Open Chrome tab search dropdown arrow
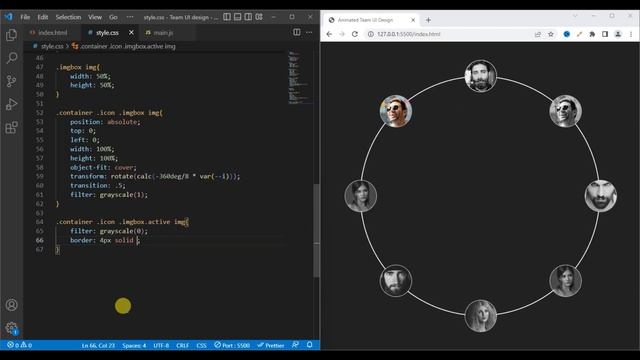Image resolution: width=640 pixels, height=360 pixels. 575,16
